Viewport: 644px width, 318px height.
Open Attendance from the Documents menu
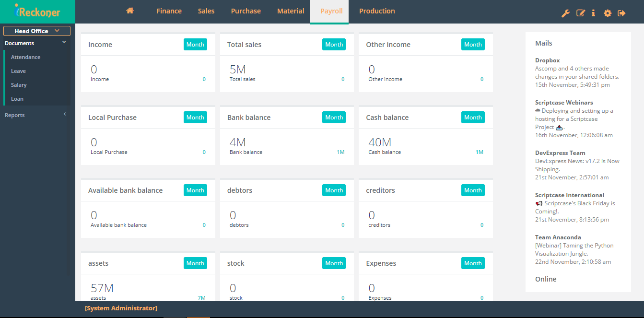(25, 57)
